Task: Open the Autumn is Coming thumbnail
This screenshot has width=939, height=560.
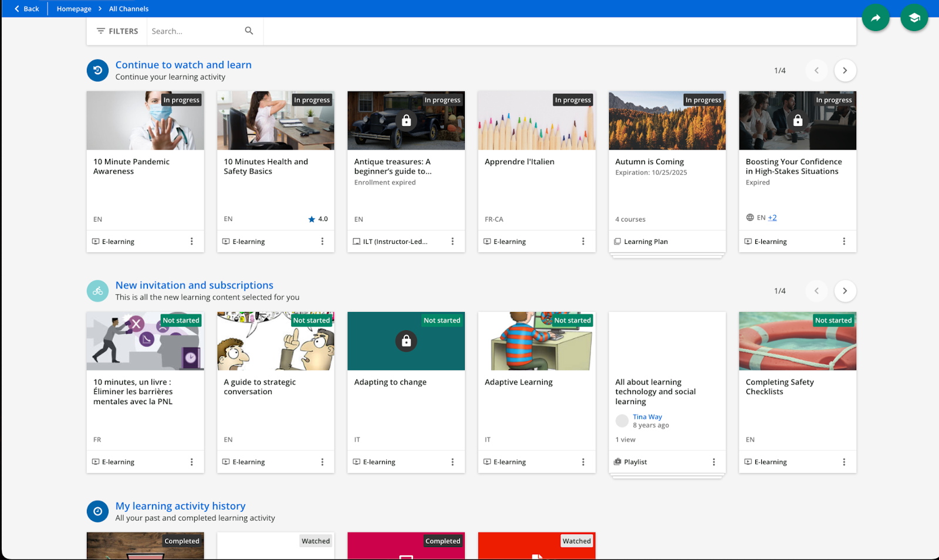Action: 667,121
